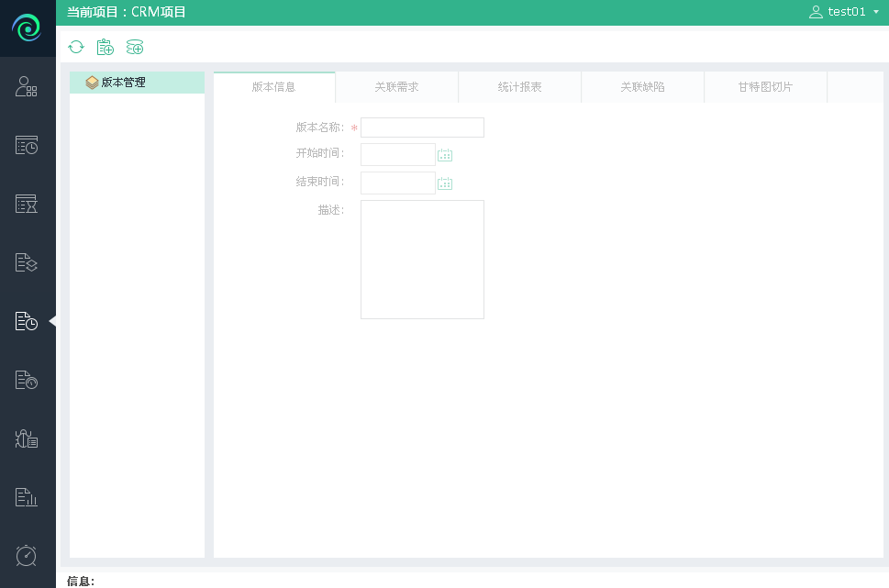Open the user and organization sidebar icon
The image size is (889, 588).
(26, 87)
